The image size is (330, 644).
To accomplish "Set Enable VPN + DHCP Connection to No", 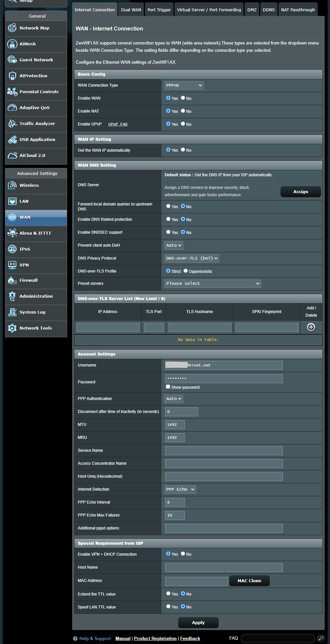I will [x=183, y=554].
